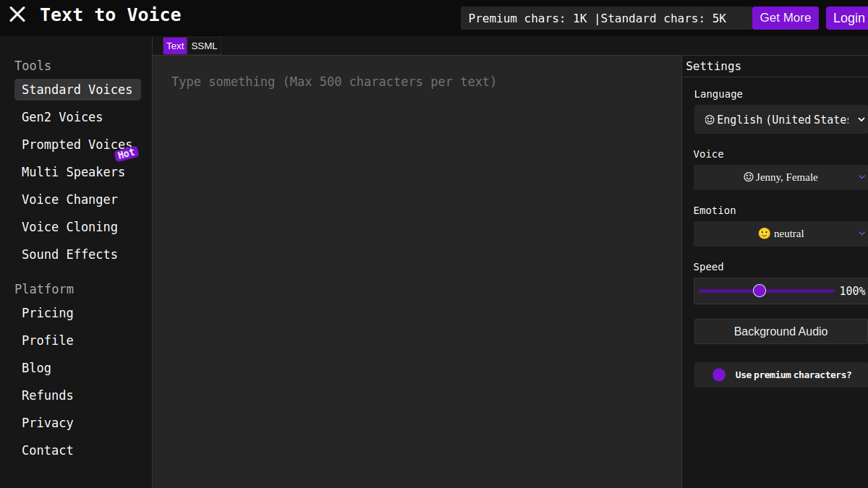The image size is (868, 488).
Task: Open Gen2 Voices tool
Action: (x=62, y=117)
